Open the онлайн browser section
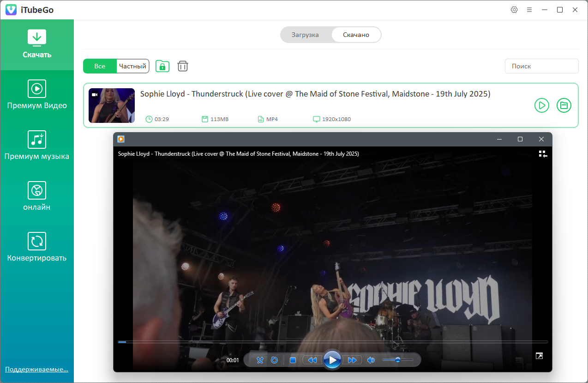The image size is (588, 383). 37,197
